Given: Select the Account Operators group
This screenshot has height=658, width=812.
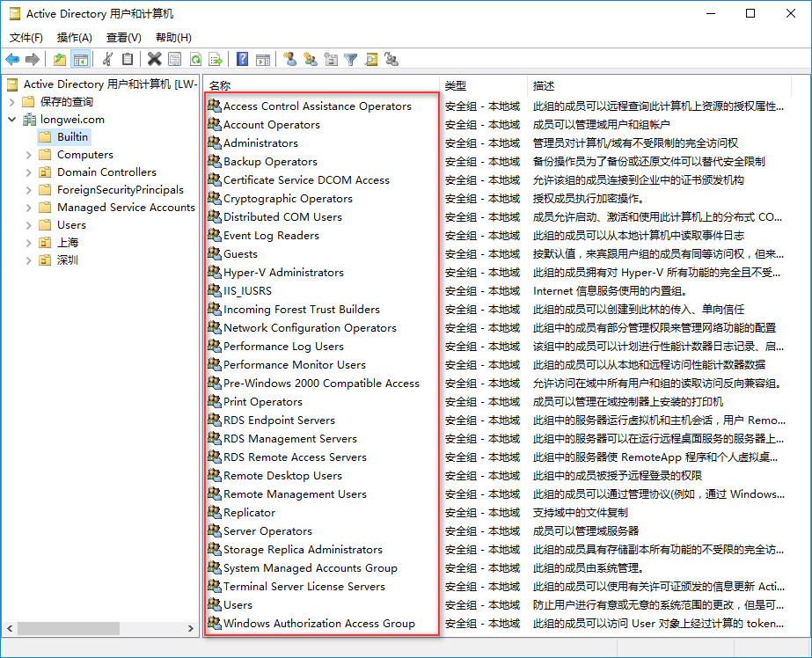Looking at the screenshot, I should 271,125.
